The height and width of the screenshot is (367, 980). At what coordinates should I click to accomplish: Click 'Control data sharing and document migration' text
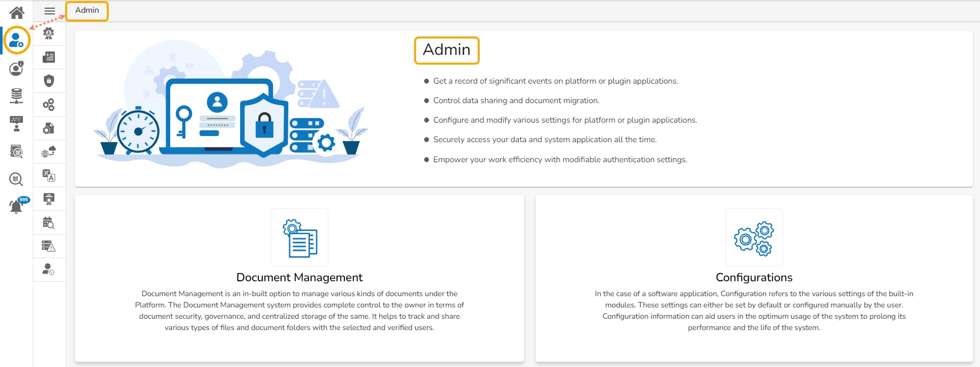coord(516,101)
